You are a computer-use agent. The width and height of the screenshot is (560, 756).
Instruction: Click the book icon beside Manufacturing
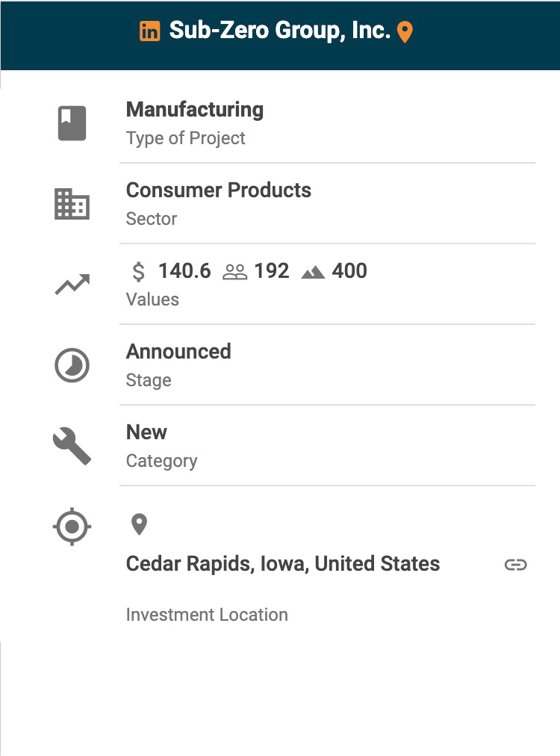point(72,123)
